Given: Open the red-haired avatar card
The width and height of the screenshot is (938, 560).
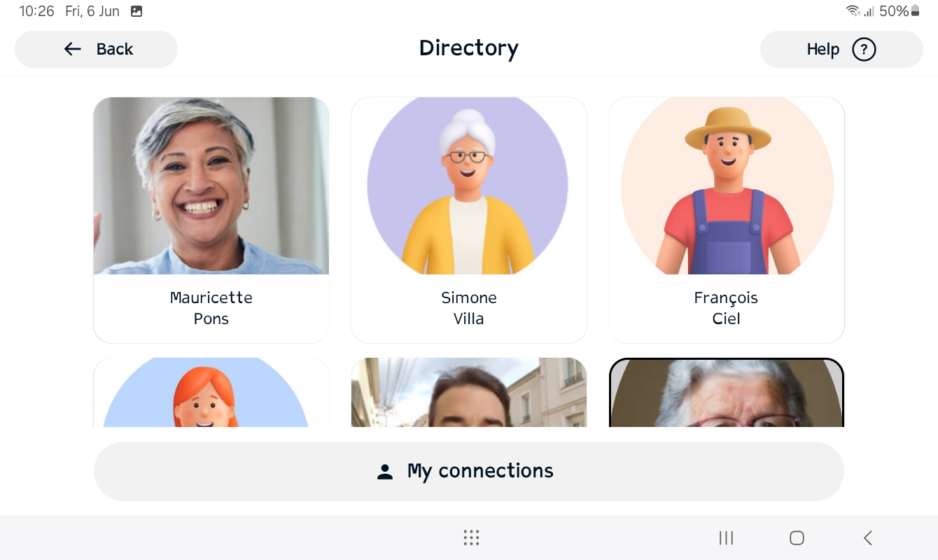Looking at the screenshot, I should click(x=211, y=393).
